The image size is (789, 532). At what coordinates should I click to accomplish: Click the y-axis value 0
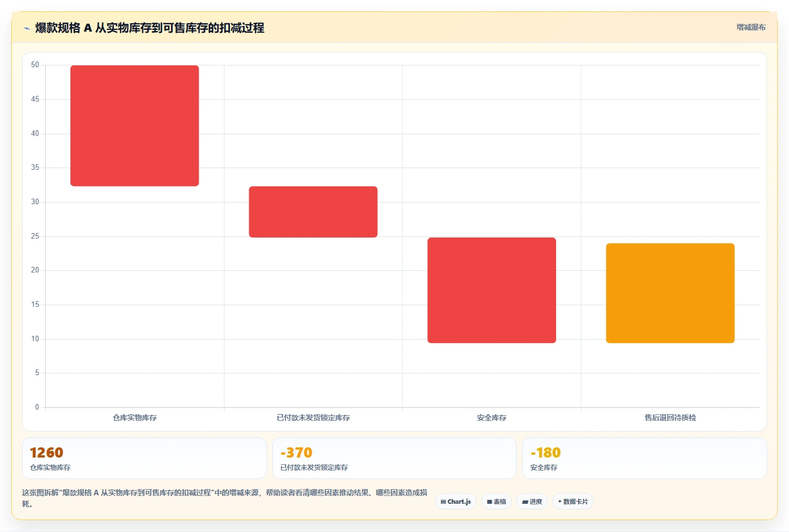click(x=37, y=407)
